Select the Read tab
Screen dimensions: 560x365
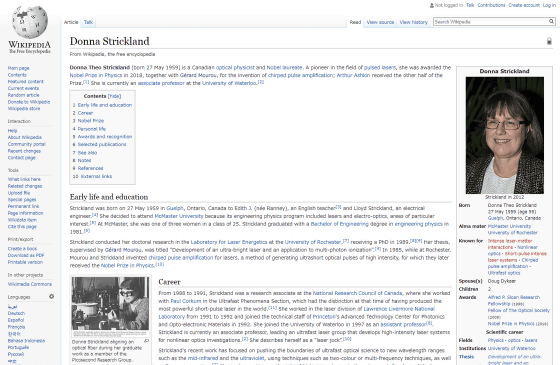[355, 22]
